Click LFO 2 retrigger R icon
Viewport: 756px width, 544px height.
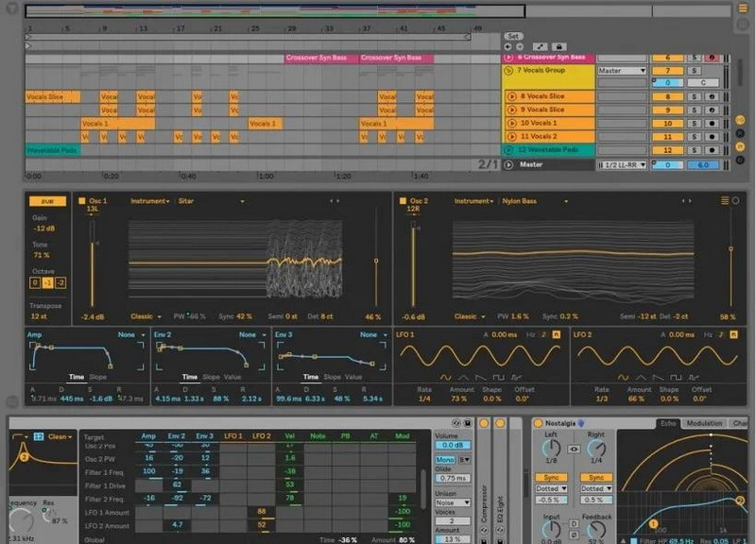[734, 334]
